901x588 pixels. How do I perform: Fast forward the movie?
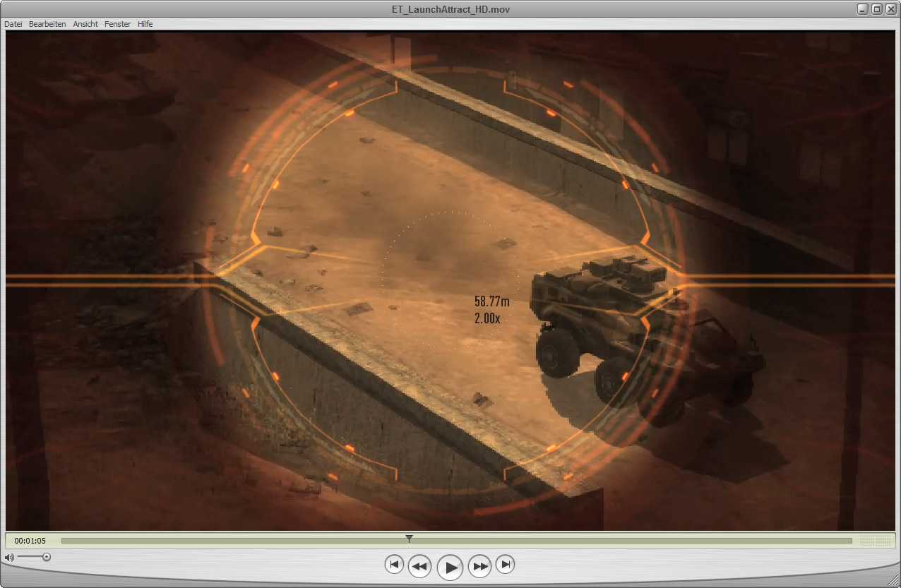[479, 566]
